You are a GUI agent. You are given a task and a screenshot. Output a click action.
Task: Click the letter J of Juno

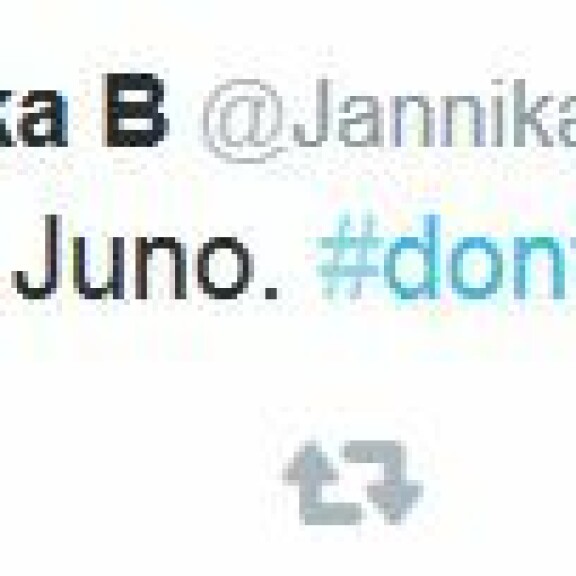35,257
